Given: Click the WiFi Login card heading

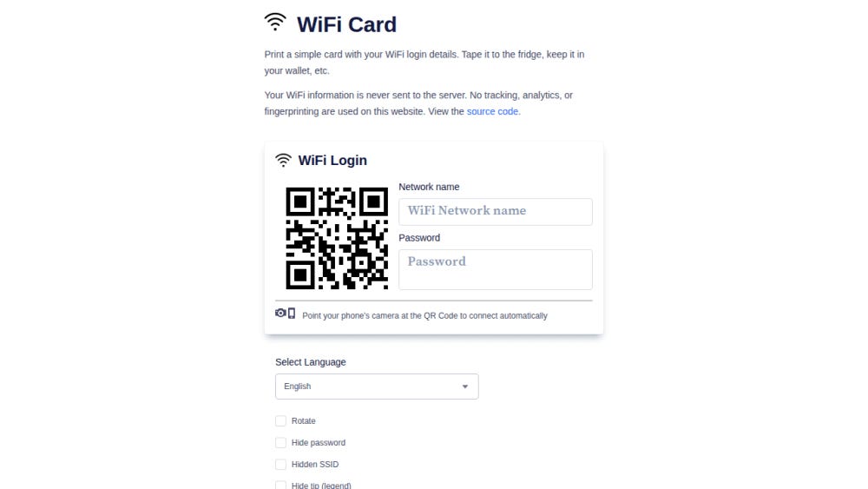Looking at the screenshot, I should click(332, 160).
